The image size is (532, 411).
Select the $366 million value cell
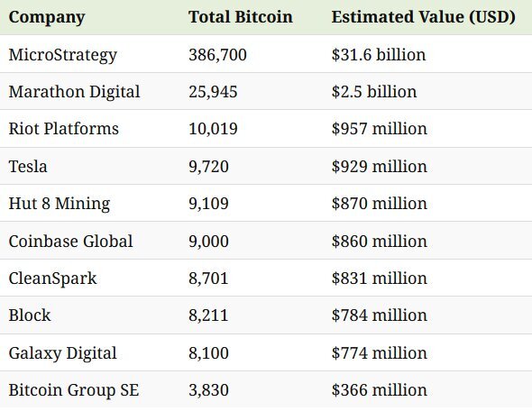pyautogui.click(x=380, y=390)
